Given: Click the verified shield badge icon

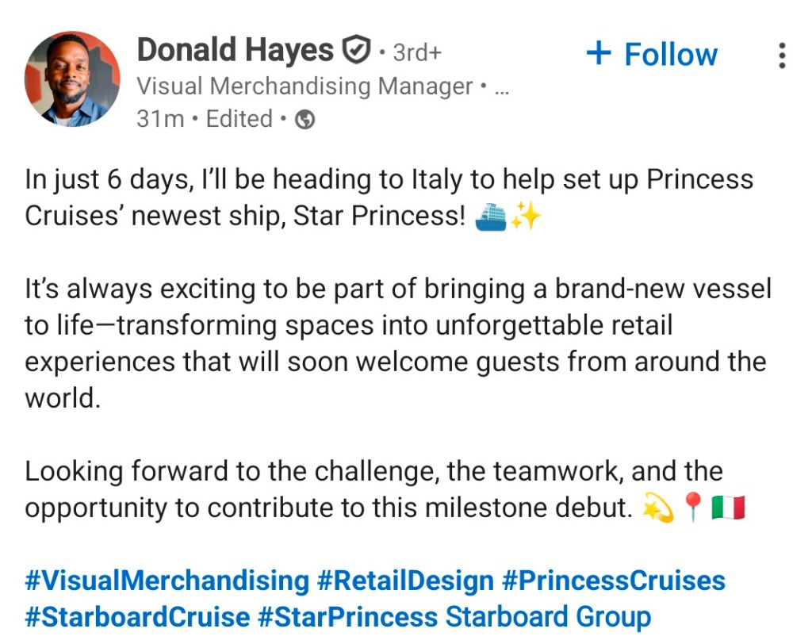Looking at the screenshot, I should click(x=356, y=51).
